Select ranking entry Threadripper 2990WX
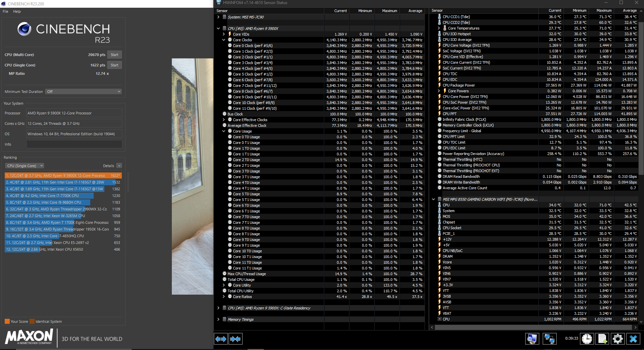Screen dimensions: 644x350 click(x=63, y=209)
